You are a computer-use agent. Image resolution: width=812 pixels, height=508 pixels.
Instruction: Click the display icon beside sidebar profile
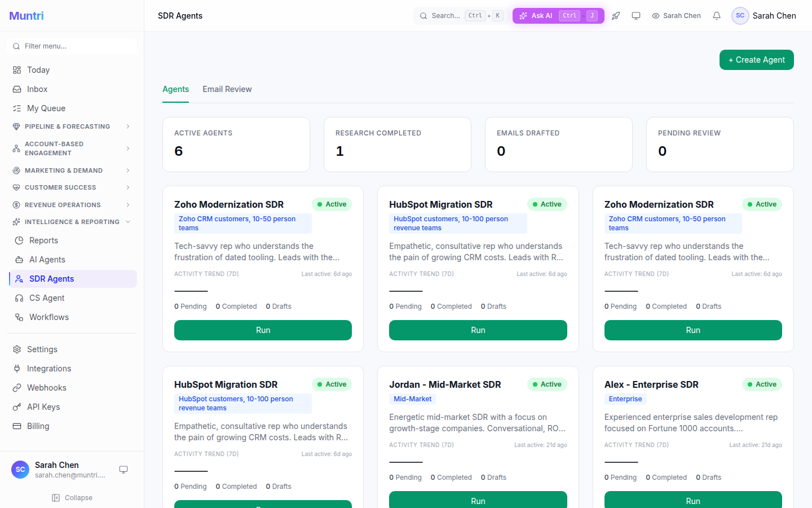coord(123,470)
